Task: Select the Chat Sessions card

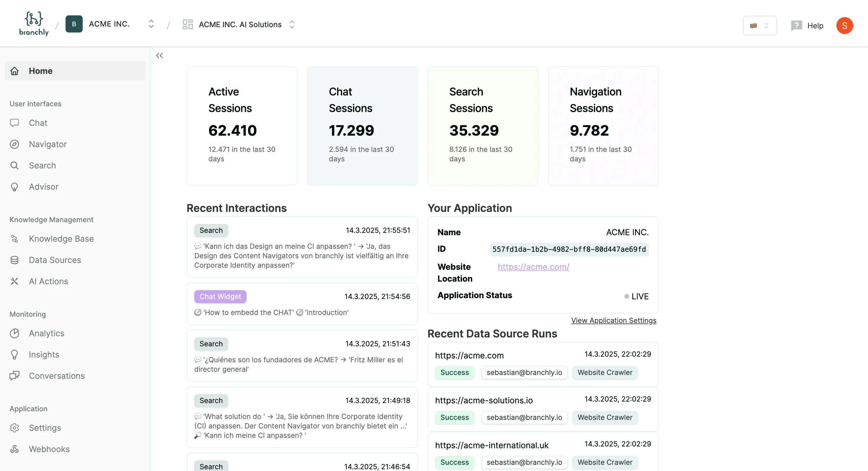Action: pyautogui.click(x=362, y=126)
